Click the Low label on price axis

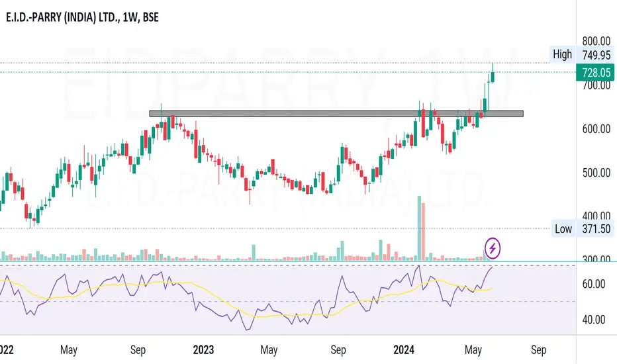pyautogui.click(x=563, y=229)
